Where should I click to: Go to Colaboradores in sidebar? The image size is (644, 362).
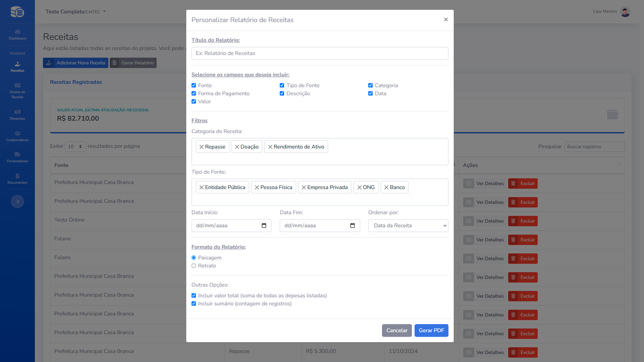(x=17, y=136)
